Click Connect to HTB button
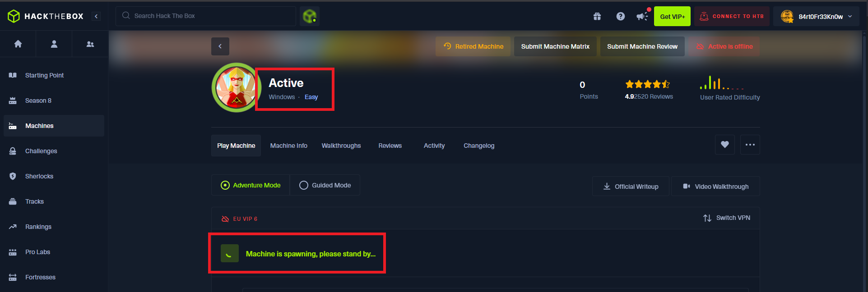 tap(732, 16)
